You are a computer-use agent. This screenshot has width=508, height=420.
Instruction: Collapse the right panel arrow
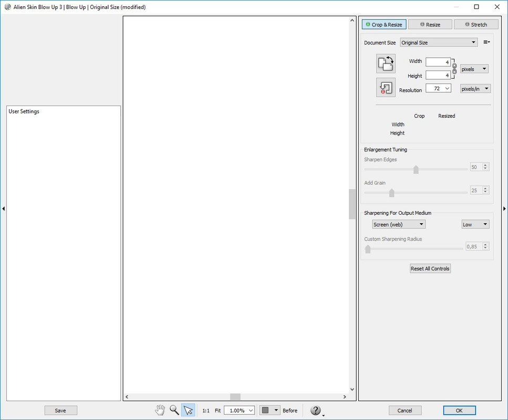[504, 208]
